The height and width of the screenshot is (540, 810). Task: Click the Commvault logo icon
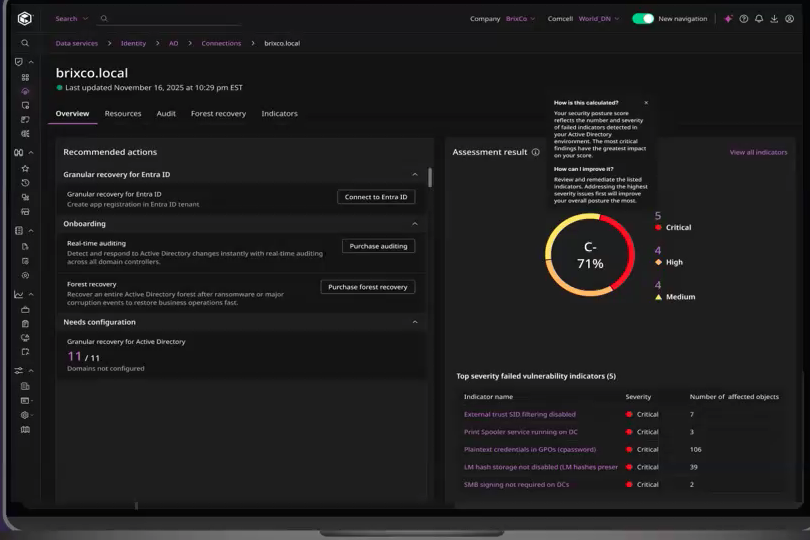(25, 18)
